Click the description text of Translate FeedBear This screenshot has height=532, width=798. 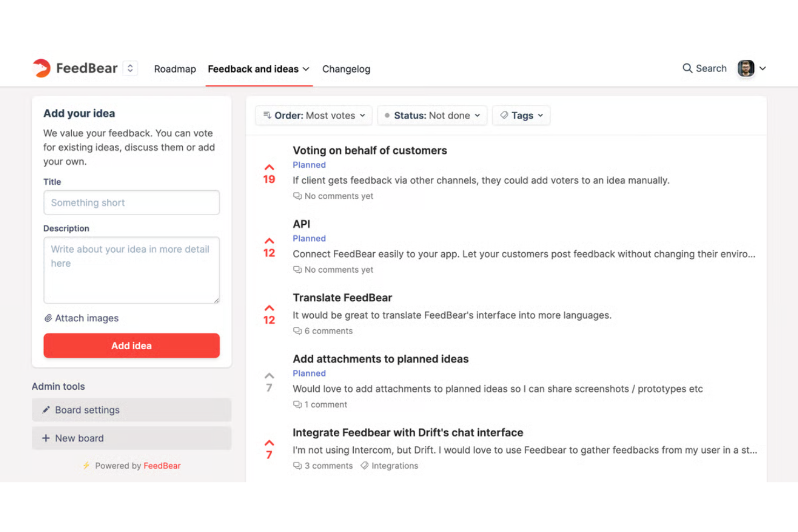coord(452,315)
